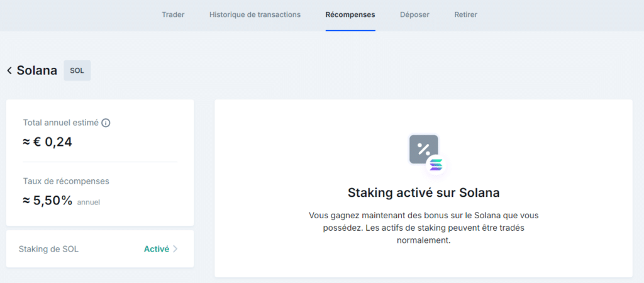The width and height of the screenshot is (644, 283).
Task: Expand the chevron beside Activé
Action: (x=175, y=249)
